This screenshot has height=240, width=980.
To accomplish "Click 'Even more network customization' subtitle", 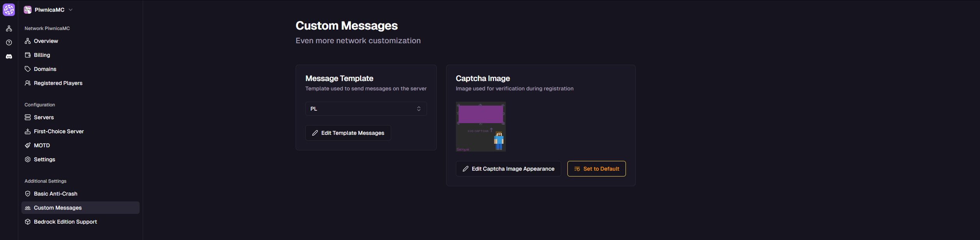I will (x=358, y=41).
